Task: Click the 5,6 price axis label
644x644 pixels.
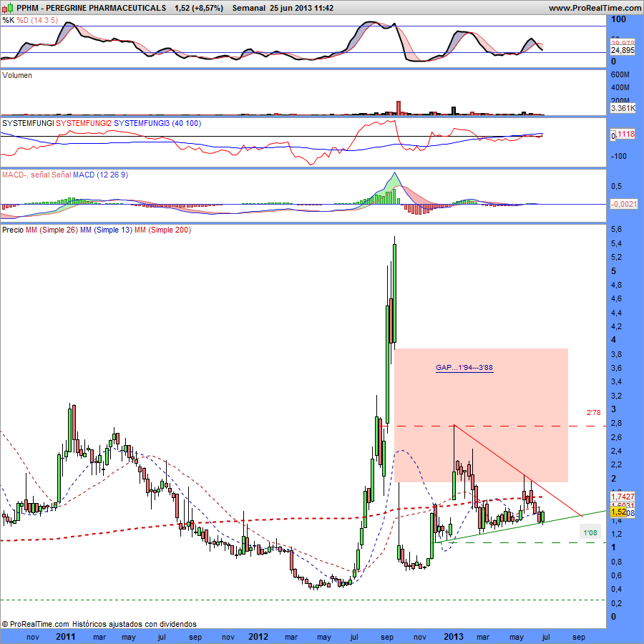Action: [x=617, y=229]
